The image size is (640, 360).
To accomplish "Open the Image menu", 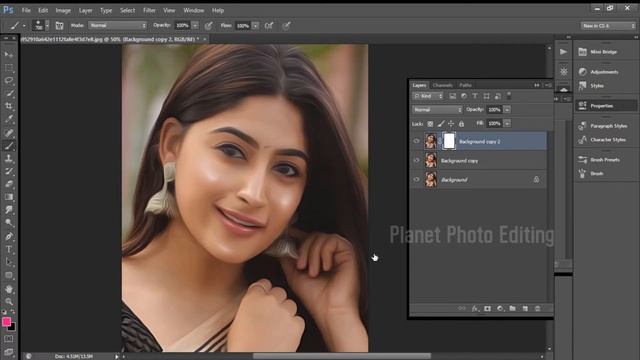I will (63, 10).
